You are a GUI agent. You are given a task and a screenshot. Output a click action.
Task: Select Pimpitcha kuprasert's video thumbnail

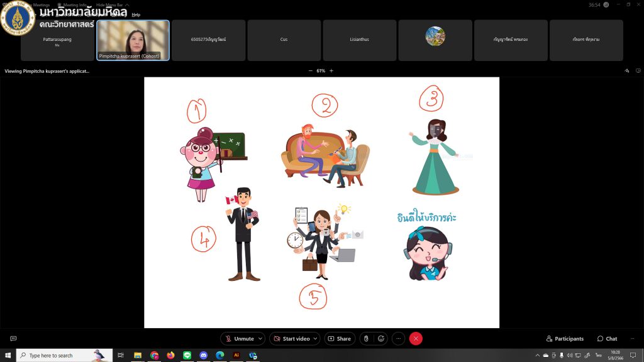pyautogui.click(x=133, y=40)
